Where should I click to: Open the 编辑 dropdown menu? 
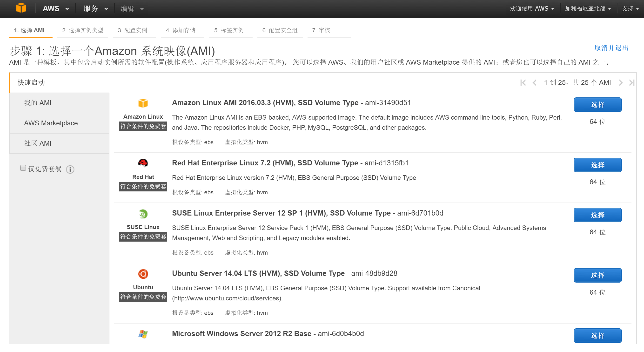tap(132, 9)
